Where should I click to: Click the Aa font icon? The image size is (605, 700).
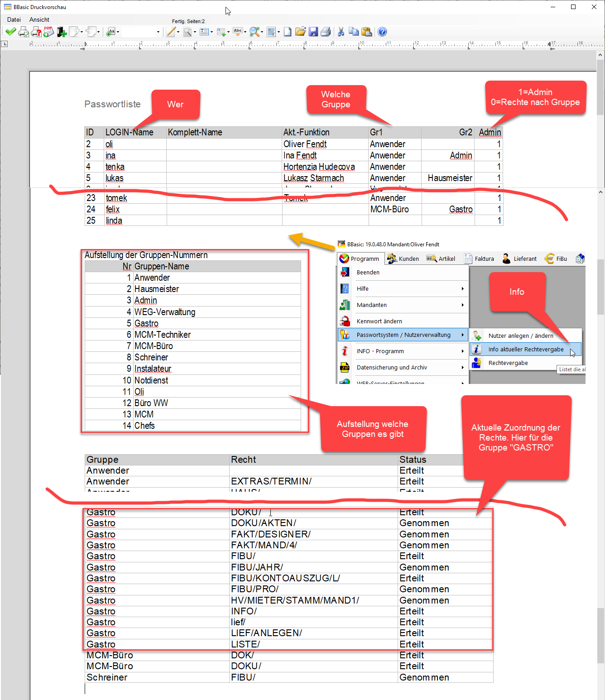(110, 32)
